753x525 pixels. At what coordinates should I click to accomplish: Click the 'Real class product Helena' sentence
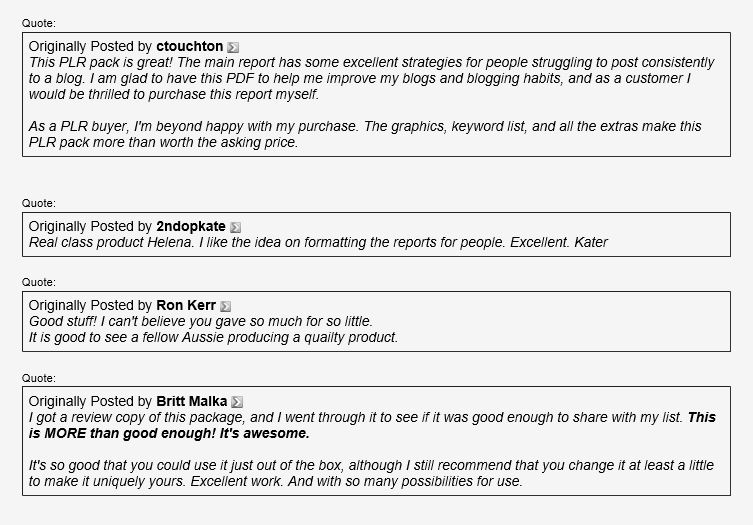click(318, 242)
